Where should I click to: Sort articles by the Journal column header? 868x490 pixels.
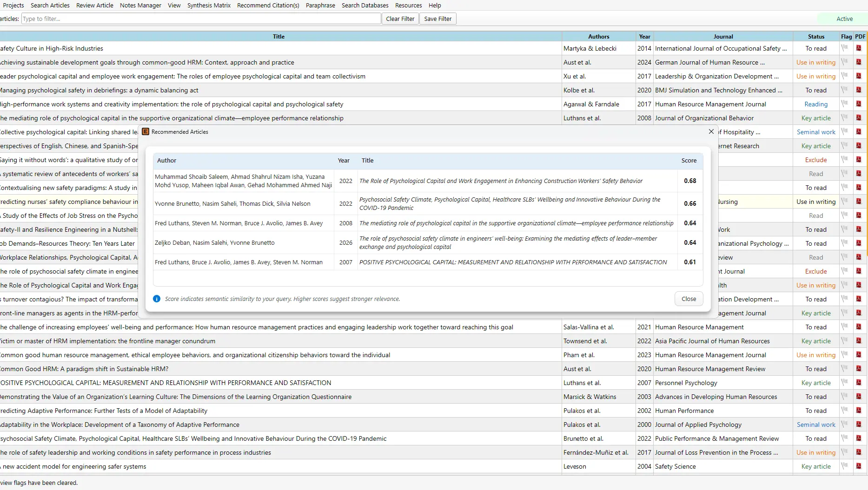[x=723, y=36]
